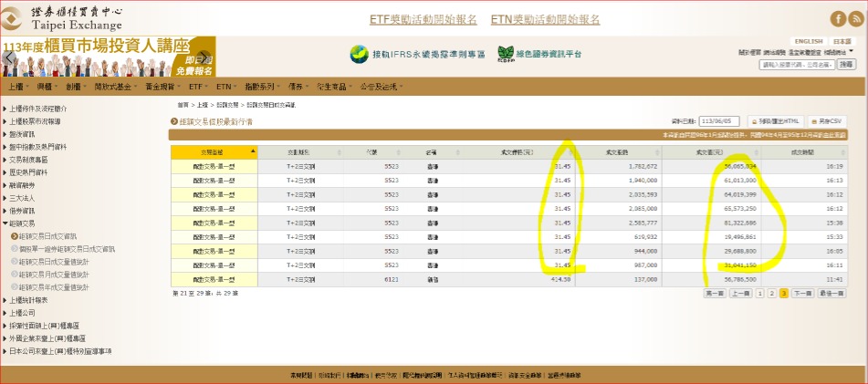Open the 開放式基金 main menu
This screenshot has width=868, height=384.
point(115,87)
